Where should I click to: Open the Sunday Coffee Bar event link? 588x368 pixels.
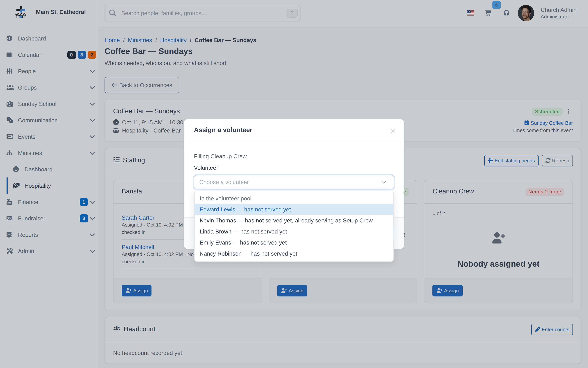[548, 123]
